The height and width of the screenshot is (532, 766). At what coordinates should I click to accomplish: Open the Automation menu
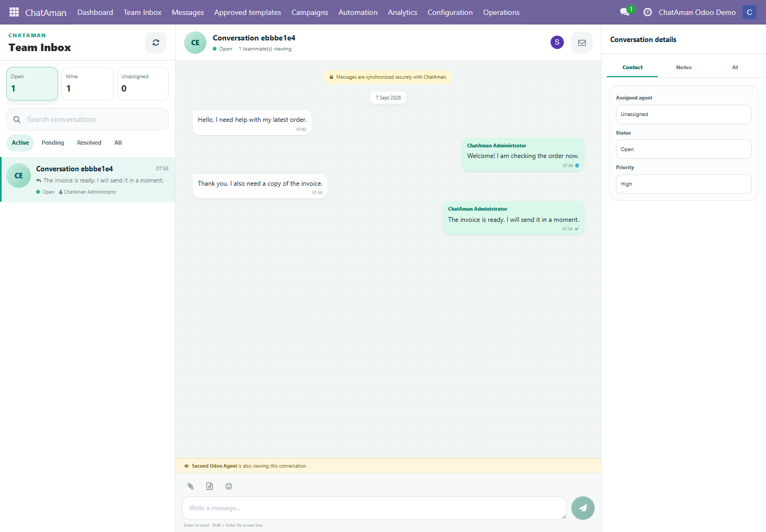pos(358,12)
